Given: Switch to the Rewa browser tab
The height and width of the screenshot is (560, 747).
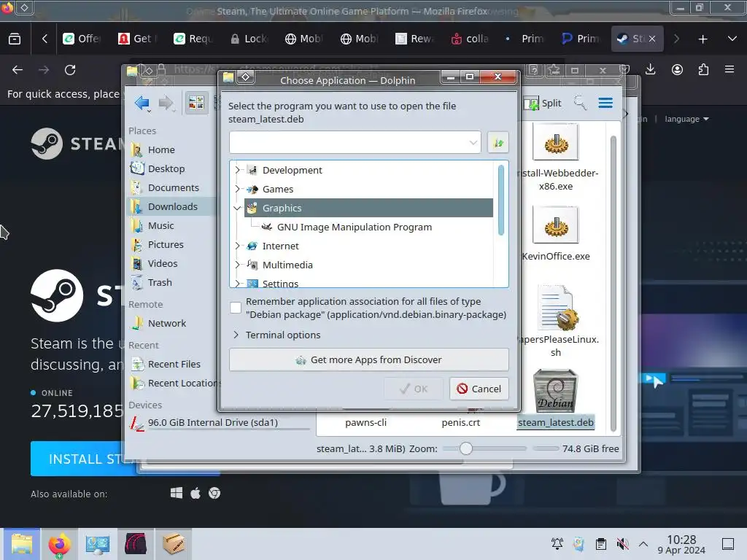Looking at the screenshot, I should point(414,39).
